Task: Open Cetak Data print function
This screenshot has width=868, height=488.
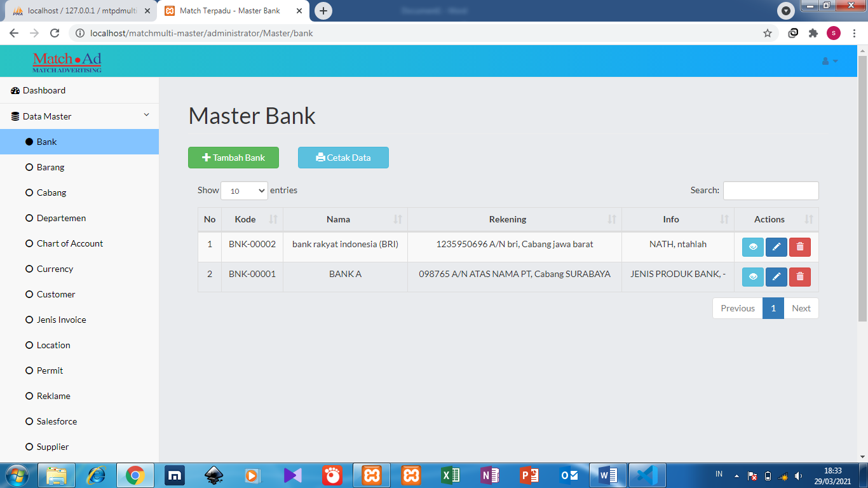Action: tap(343, 158)
